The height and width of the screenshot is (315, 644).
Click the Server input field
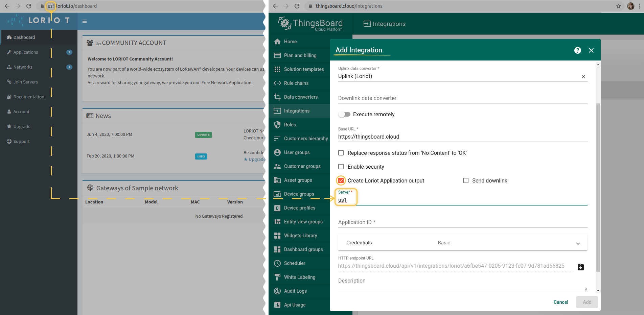pos(463,200)
